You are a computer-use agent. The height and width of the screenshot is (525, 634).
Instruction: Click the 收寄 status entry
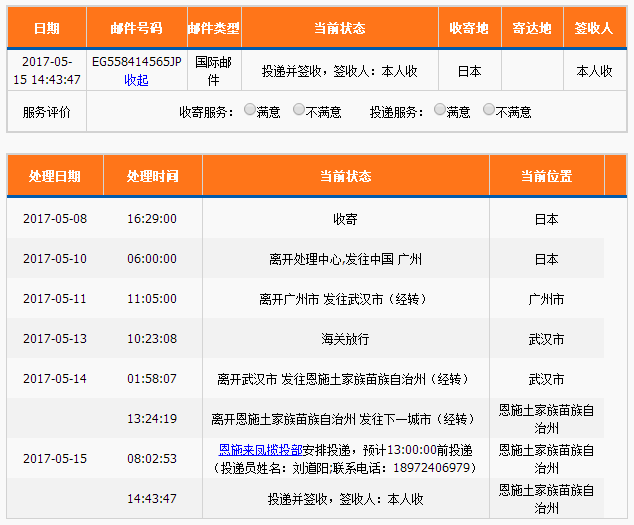(345, 219)
